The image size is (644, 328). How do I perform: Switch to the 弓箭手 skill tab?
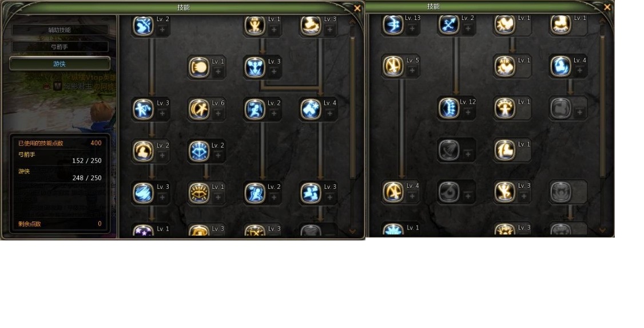point(59,46)
